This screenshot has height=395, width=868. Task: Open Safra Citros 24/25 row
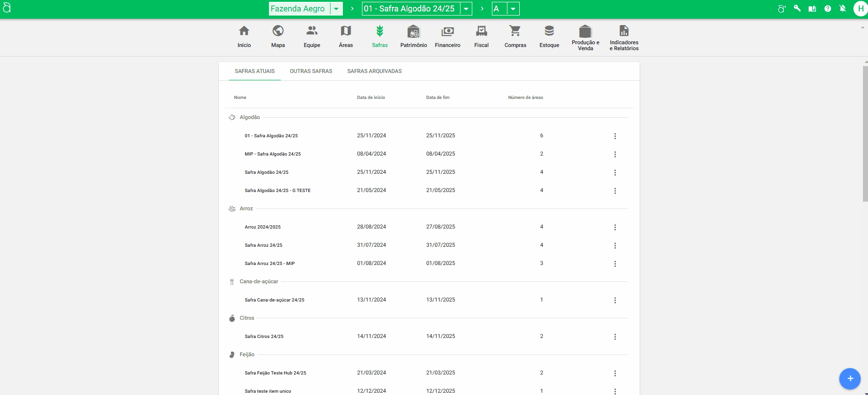coord(264,337)
